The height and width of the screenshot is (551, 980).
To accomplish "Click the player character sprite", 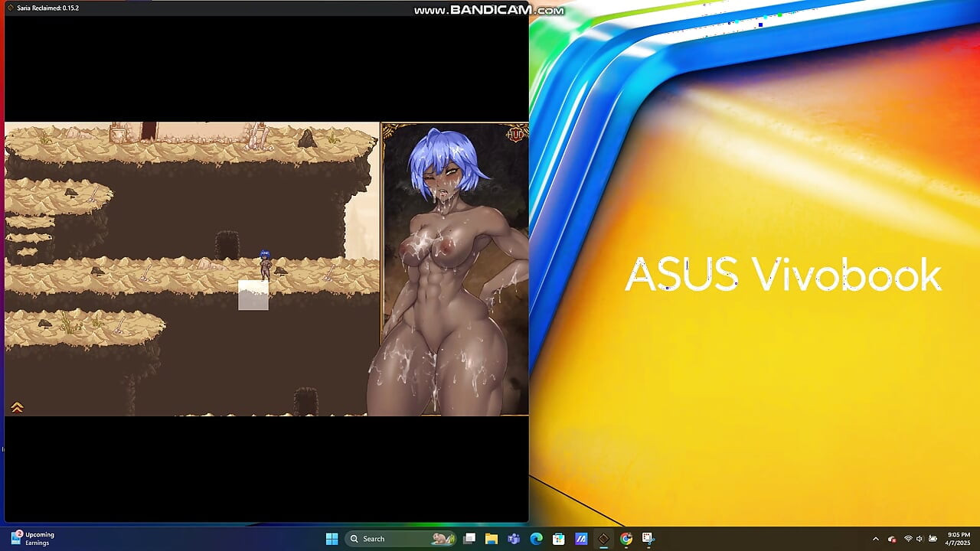I will [265, 265].
